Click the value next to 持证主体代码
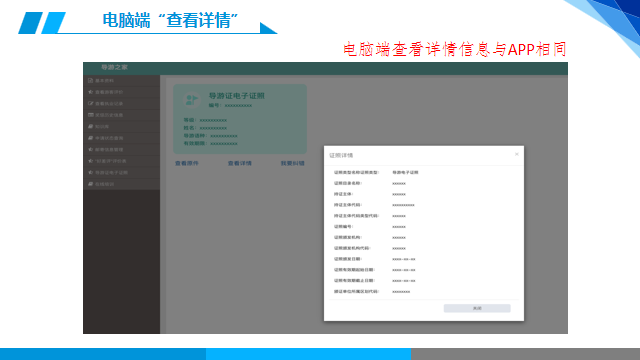 [403, 205]
